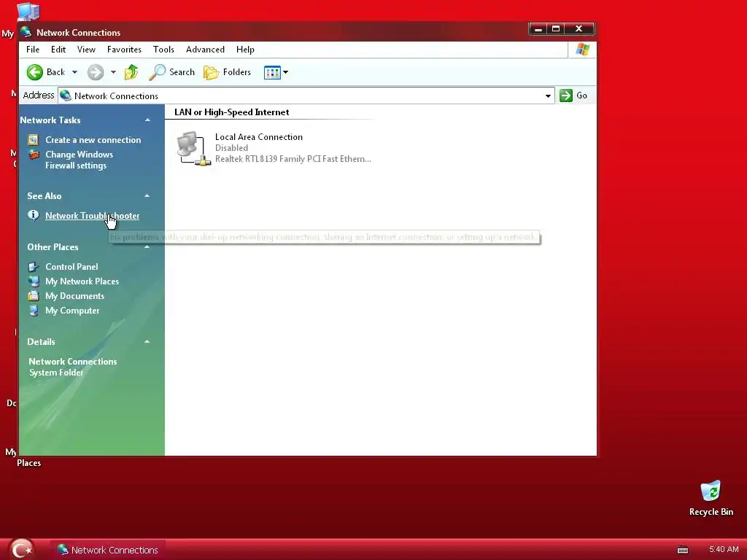This screenshot has width=747, height=560.
Task: Open the Back history dropdown arrow
Action: pyautogui.click(x=74, y=72)
